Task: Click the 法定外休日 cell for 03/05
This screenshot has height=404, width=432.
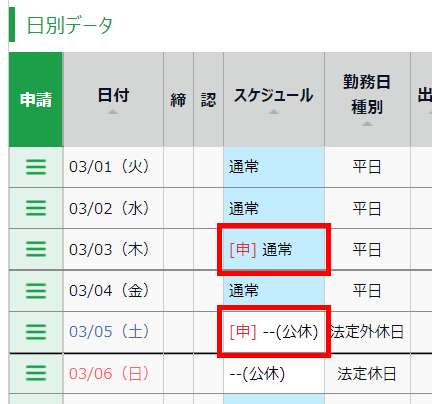Action: click(367, 332)
